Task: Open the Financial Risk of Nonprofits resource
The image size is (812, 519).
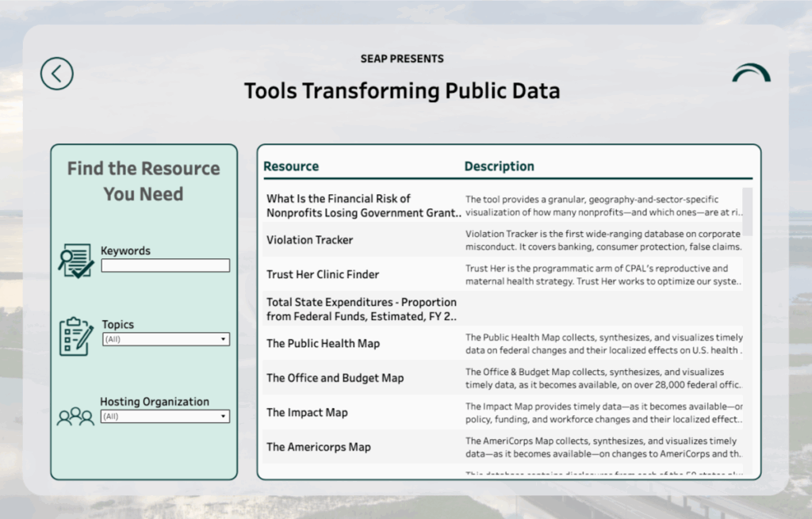Action: point(363,206)
